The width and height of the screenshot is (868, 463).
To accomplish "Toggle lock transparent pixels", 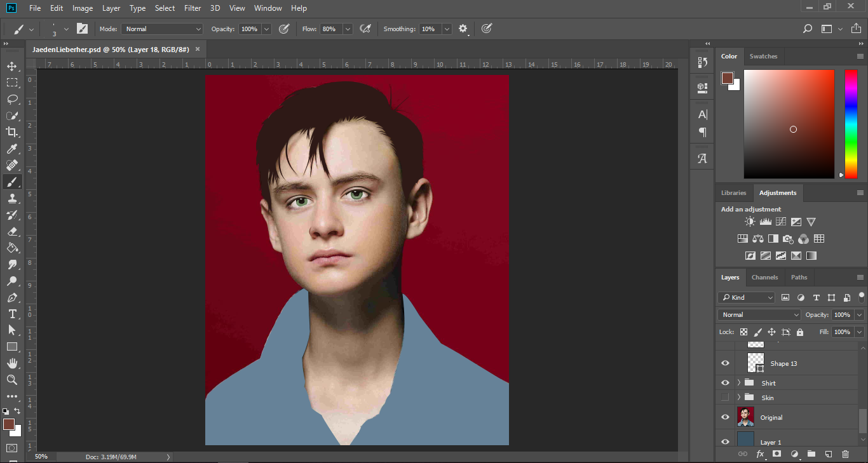I will point(743,332).
